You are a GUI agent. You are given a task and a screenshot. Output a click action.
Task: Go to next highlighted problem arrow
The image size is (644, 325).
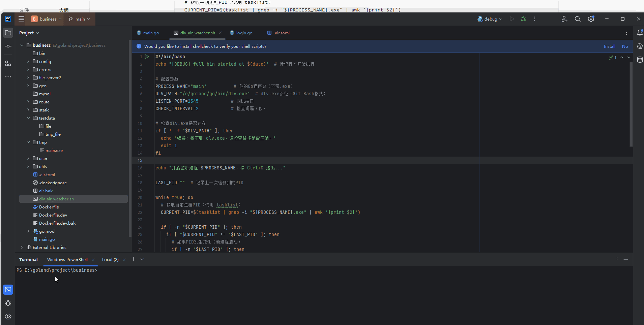pyautogui.click(x=629, y=57)
